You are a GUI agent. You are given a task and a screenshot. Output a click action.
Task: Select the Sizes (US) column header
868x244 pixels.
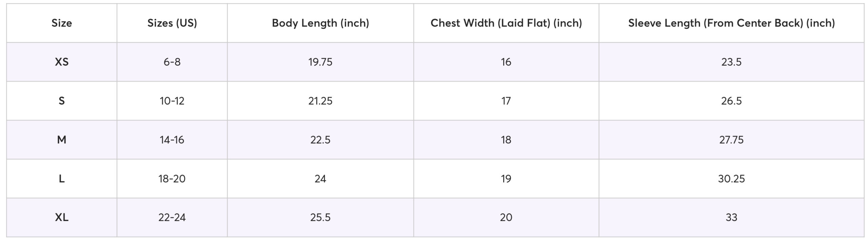tap(172, 23)
